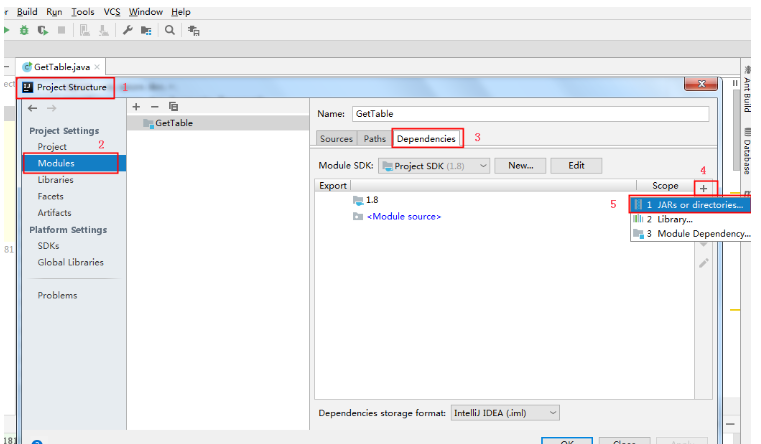Click the Edit SDK button
This screenshot has width=761, height=444.
click(576, 165)
